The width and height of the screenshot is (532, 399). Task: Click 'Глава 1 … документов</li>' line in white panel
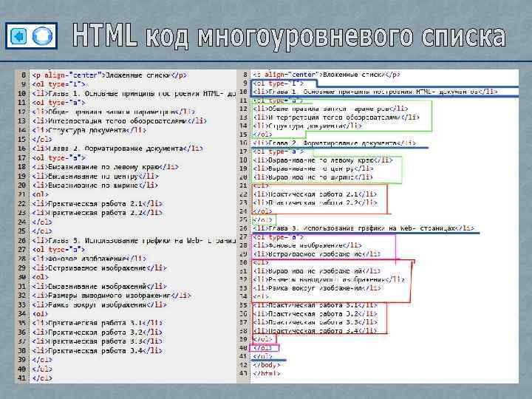[x=375, y=92]
